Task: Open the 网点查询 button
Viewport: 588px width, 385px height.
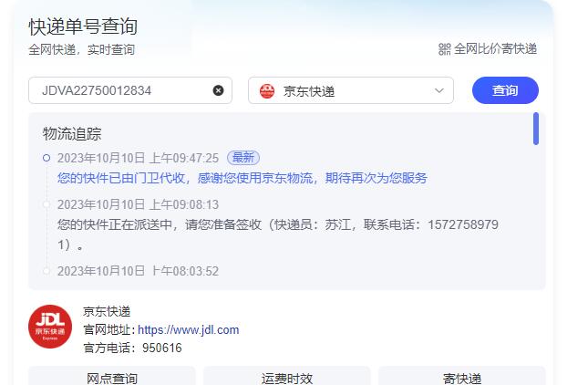Action: [x=112, y=377]
